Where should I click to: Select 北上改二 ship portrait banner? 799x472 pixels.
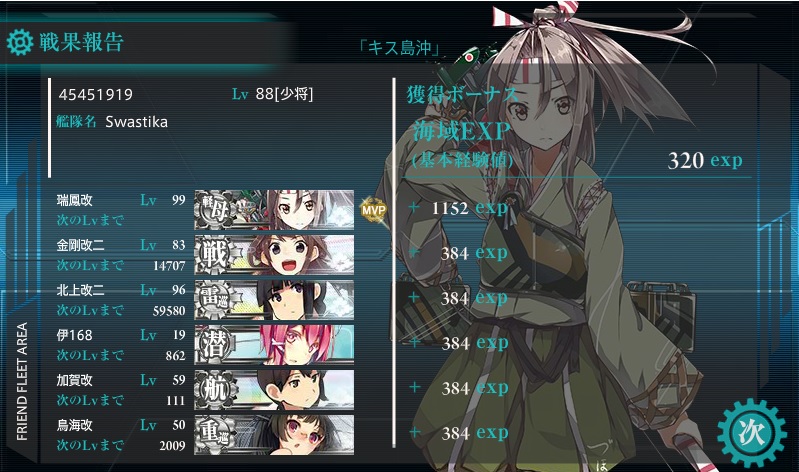click(x=274, y=300)
